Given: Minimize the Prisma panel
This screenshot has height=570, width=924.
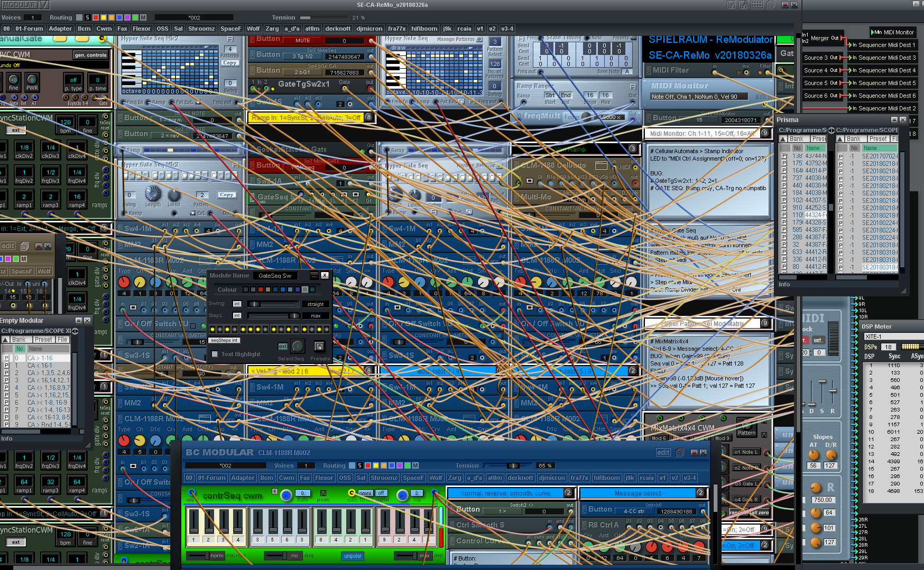Looking at the screenshot, I should [894, 120].
